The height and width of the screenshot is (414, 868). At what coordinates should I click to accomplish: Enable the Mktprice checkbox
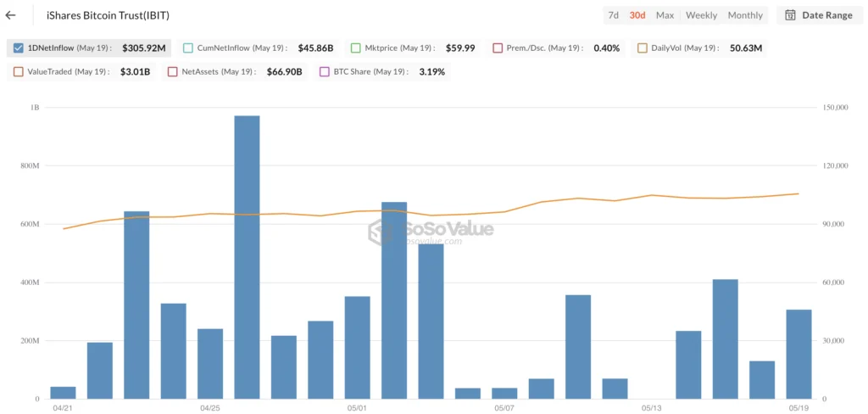click(355, 48)
